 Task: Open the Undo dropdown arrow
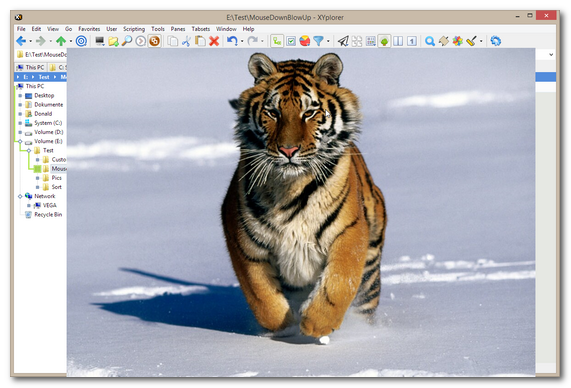(x=242, y=41)
